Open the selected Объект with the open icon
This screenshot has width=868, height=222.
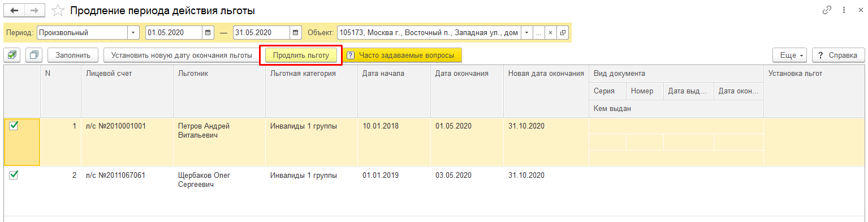(562, 32)
